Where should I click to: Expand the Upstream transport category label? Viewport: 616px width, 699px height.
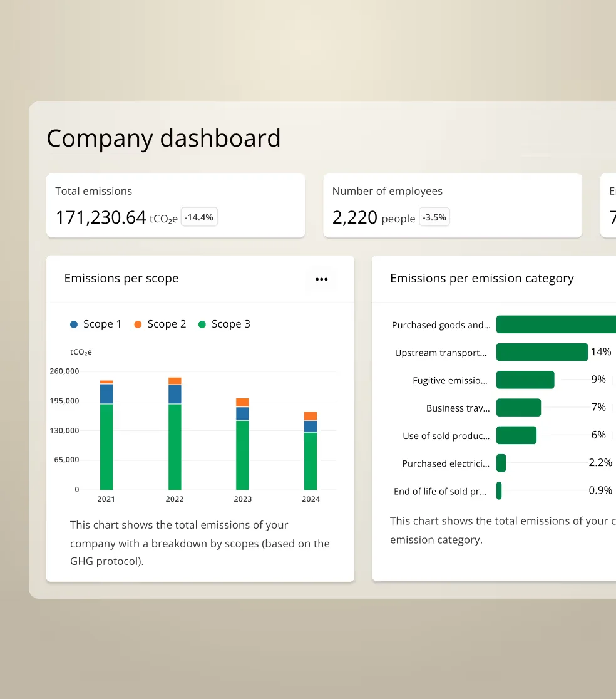tap(441, 352)
